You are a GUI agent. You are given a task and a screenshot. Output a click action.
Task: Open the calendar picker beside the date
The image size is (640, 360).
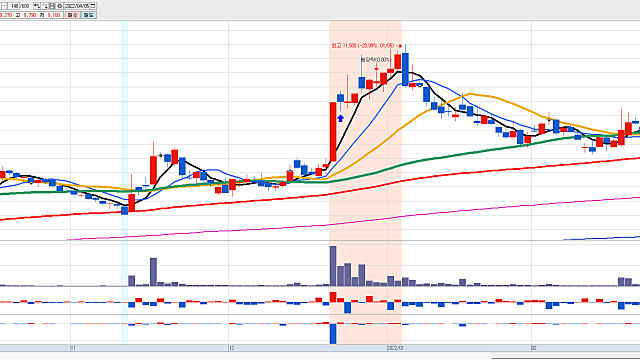[x=93, y=6]
